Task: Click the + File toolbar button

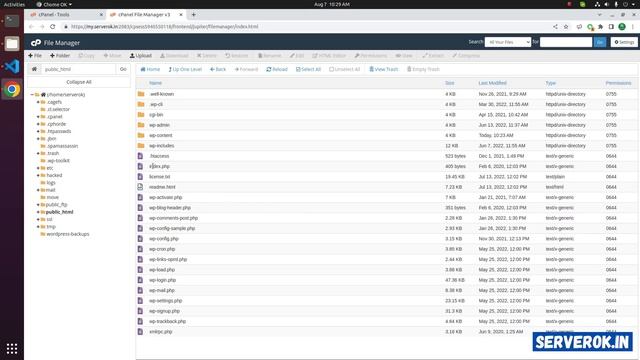Action: click(35, 56)
